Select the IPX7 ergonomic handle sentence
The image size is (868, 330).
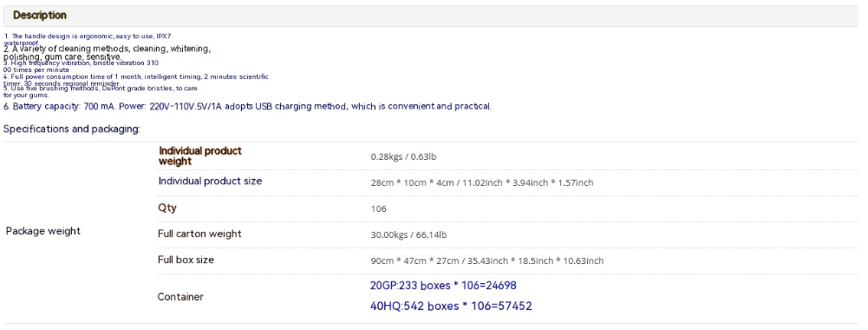coord(88,39)
